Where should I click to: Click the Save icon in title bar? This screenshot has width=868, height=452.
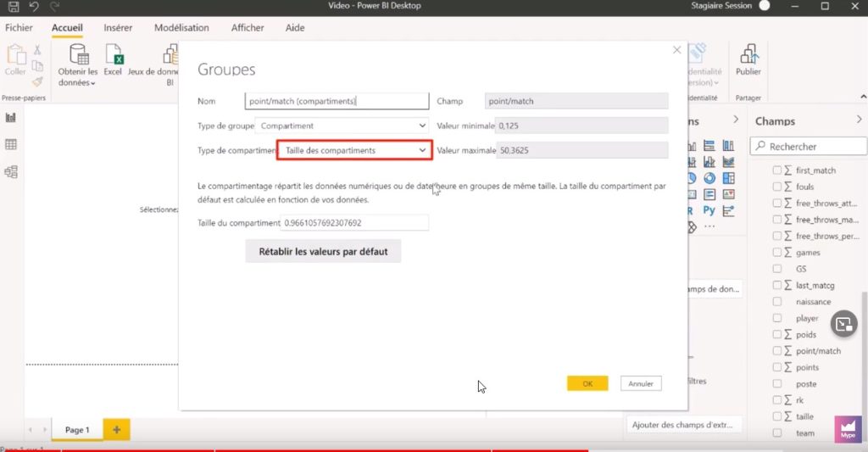coord(14,7)
